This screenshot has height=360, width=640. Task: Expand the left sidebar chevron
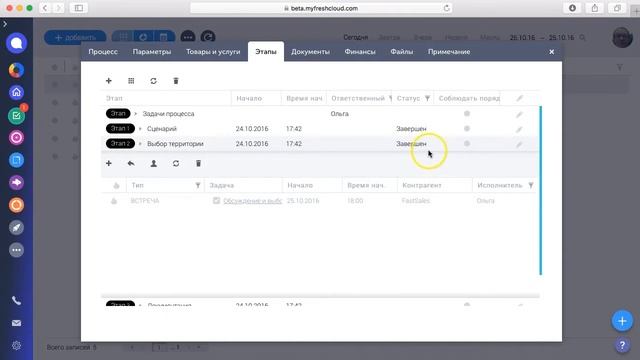click(x=5, y=24)
